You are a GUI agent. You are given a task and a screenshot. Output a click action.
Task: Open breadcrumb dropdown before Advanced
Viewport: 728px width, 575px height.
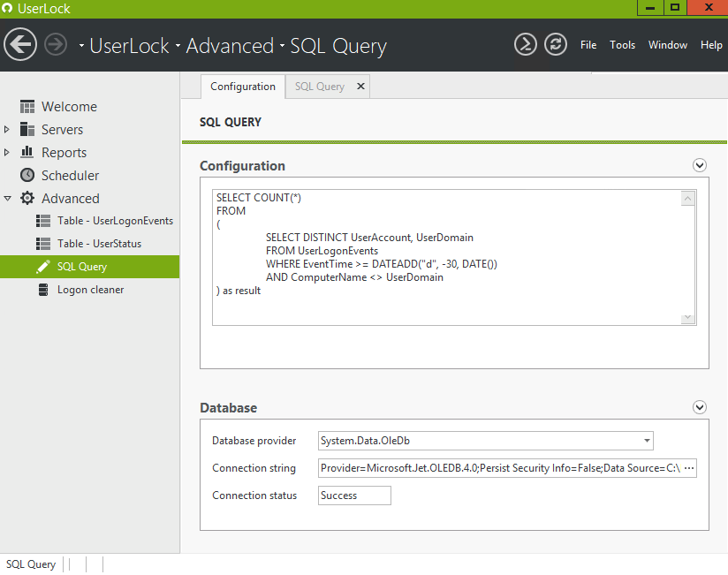coord(178,45)
